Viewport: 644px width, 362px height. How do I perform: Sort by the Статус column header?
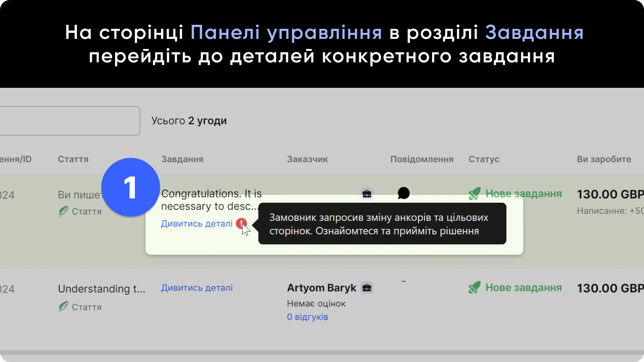(484, 159)
